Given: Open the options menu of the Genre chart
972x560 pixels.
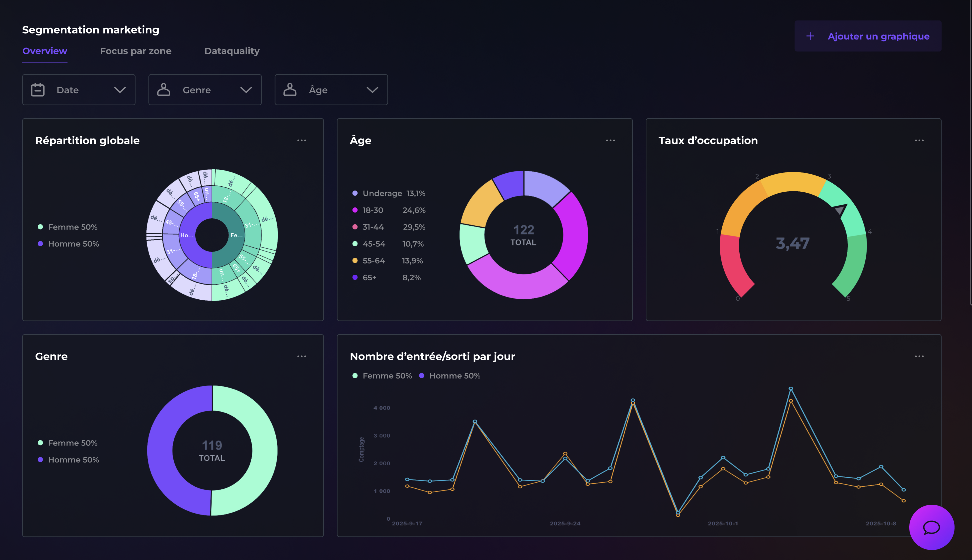Looking at the screenshot, I should point(302,356).
